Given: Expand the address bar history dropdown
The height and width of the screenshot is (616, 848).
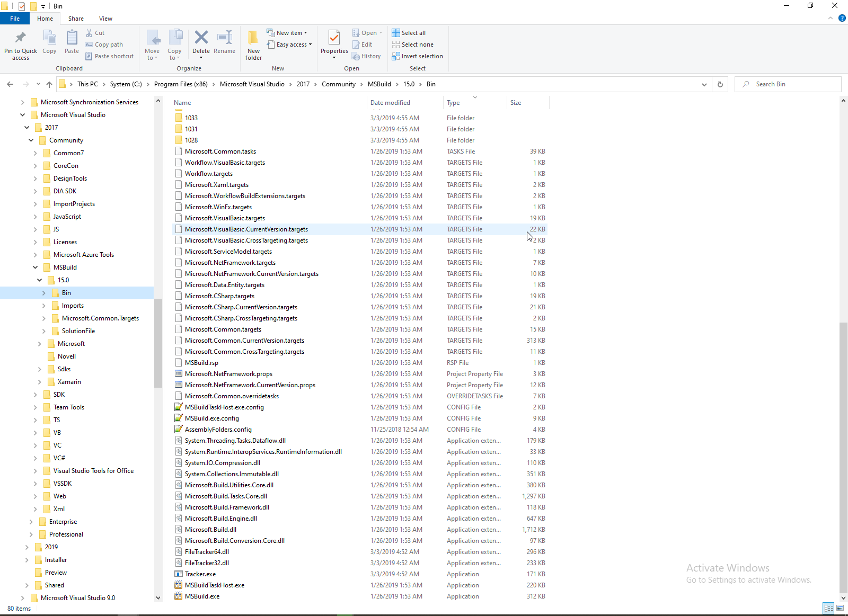Looking at the screenshot, I should click(x=704, y=84).
